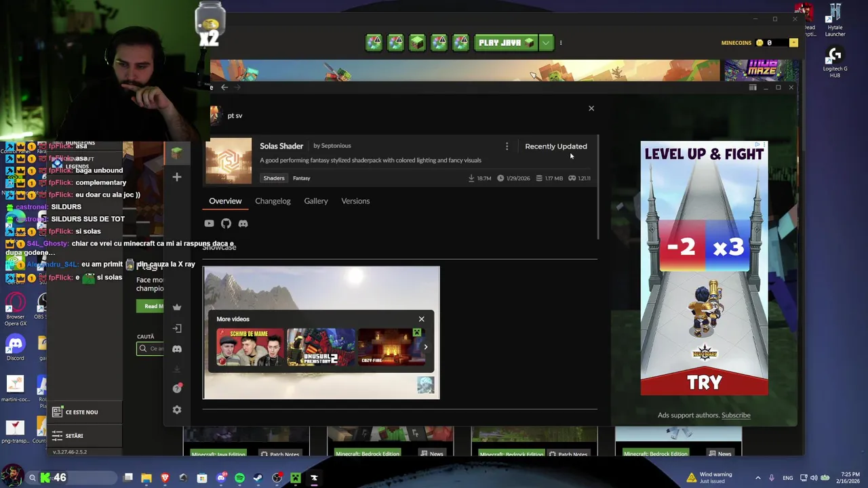Open the three-dot menu next to PLAY JAVA
Screen dimensions: 868x488
pos(561,43)
